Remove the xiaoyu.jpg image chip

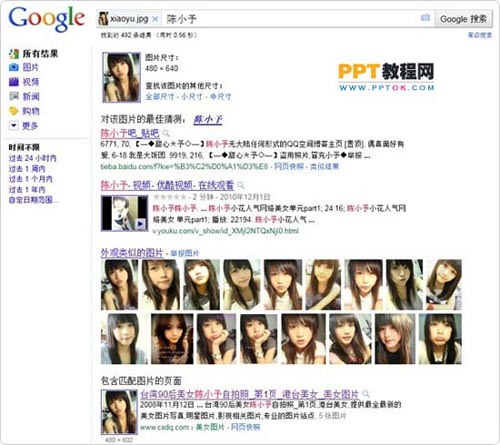pyautogui.click(x=155, y=19)
